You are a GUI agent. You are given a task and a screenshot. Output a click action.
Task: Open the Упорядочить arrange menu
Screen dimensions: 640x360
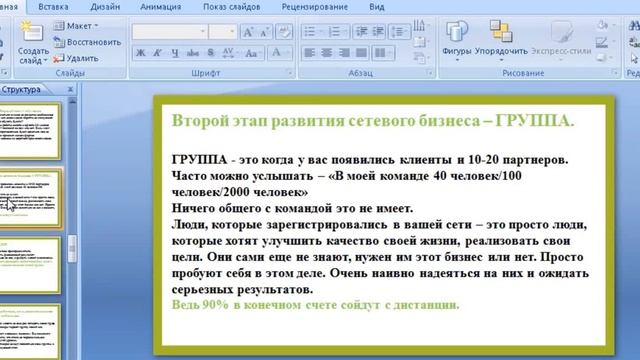coord(501,40)
